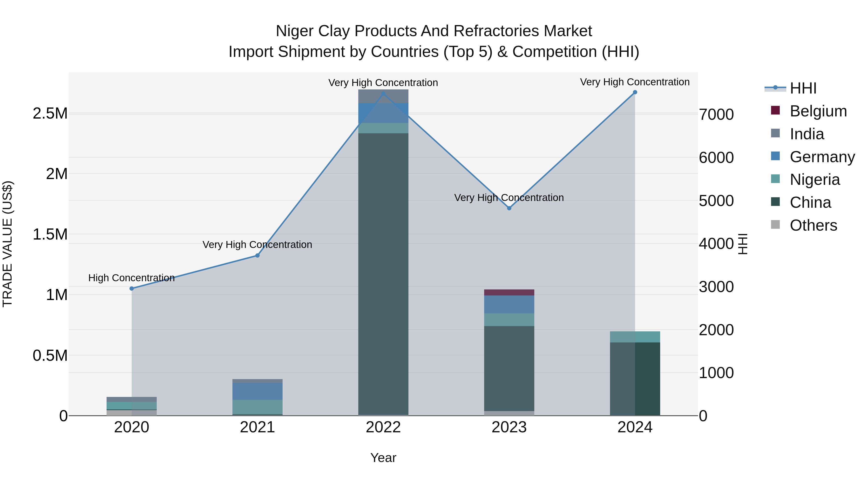The height and width of the screenshot is (488, 868).
Task: Click the '2.5M' left axis tick label
Action: (50, 114)
